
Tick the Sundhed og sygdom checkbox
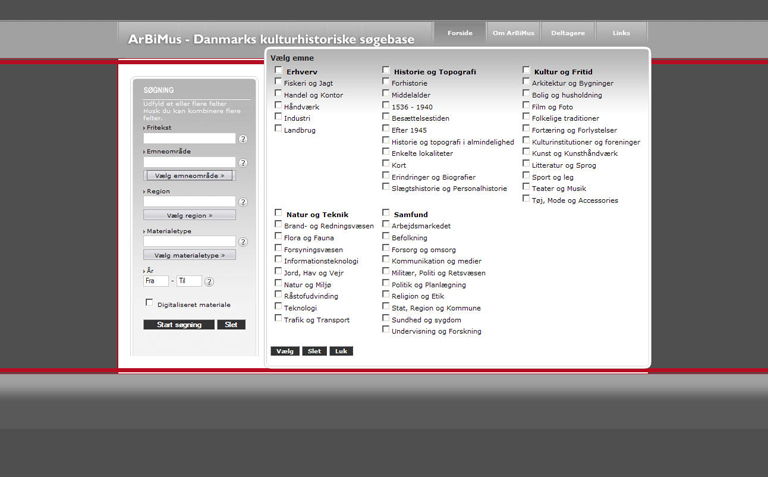coord(386,318)
